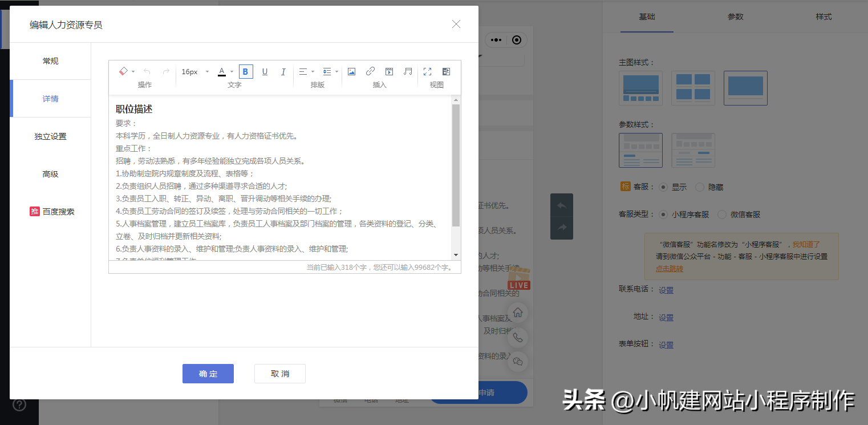Switch to the 基础 tab in right panel
868x425 pixels.
click(x=647, y=17)
